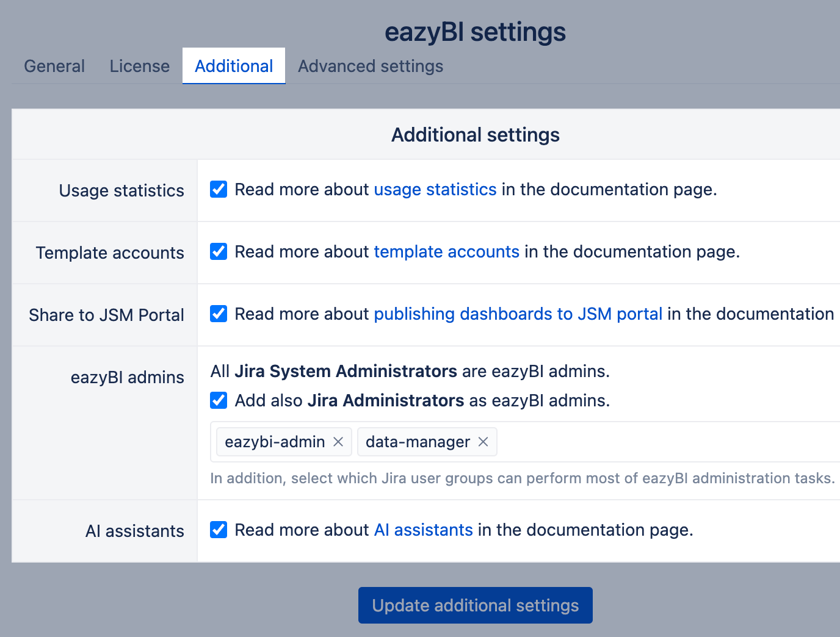Viewport: 840px width, 637px height.
Task: Follow the template accounts documentation link
Action: pos(446,251)
